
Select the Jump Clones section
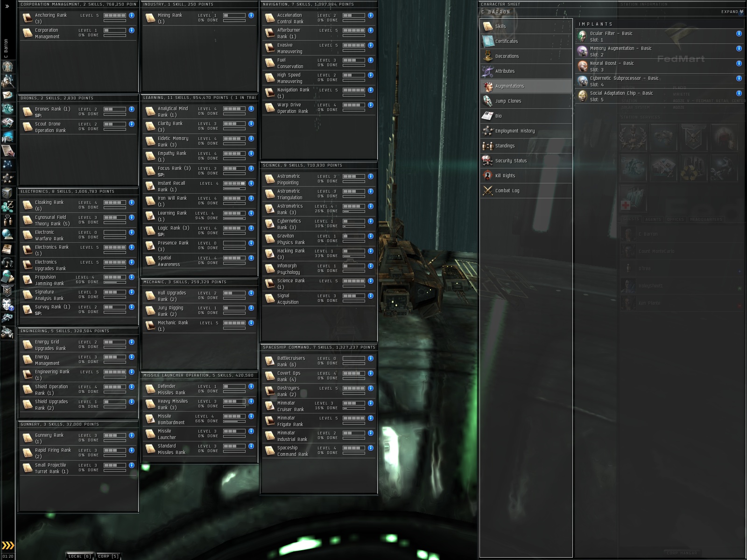pyautogui.click(x=526, y=101)
